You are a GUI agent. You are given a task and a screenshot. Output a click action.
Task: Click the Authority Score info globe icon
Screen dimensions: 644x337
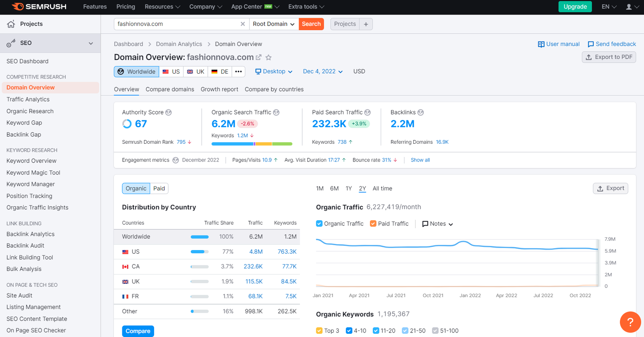pyautogui.click(x=169, y=112)
